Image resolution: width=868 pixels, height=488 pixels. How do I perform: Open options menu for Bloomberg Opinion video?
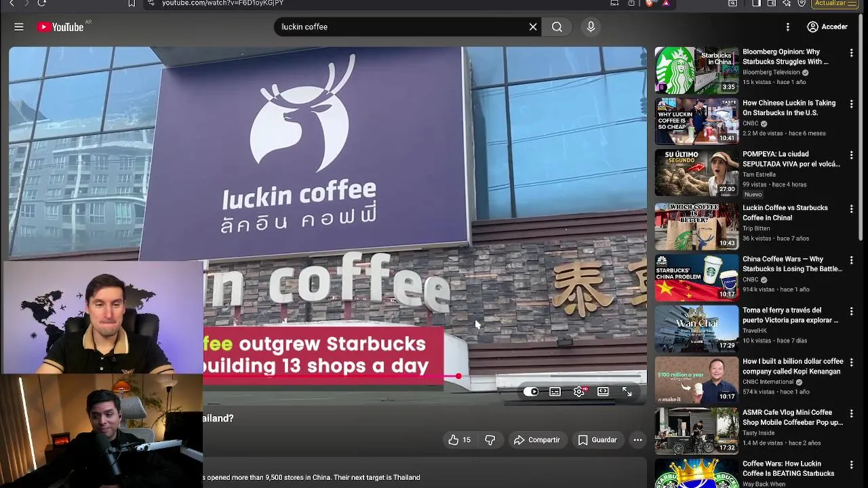tap(851, 53)
